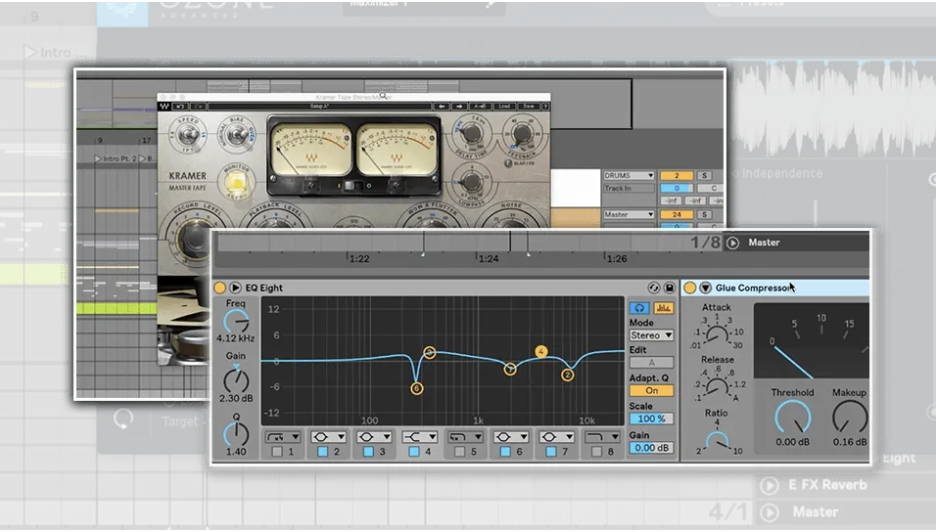Click the left VU meter in Kramer
The height and width of the screenshot is (532, 936).
311,150
